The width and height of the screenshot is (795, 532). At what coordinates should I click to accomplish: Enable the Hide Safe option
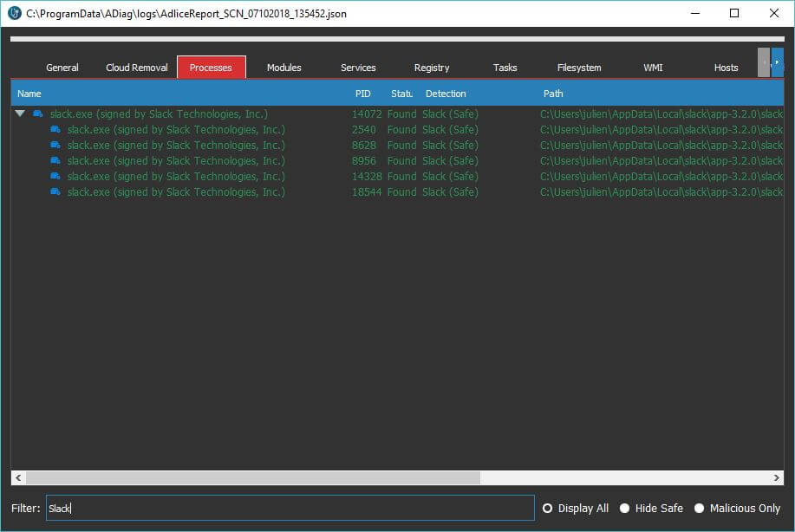(x=624, y=509)
